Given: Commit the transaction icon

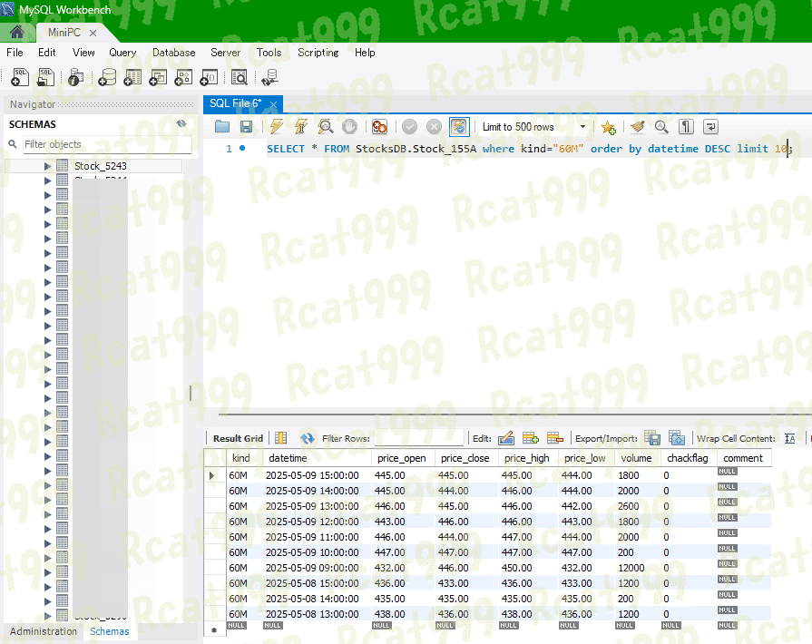Looking at the screenshot, I should pos(409,126).
